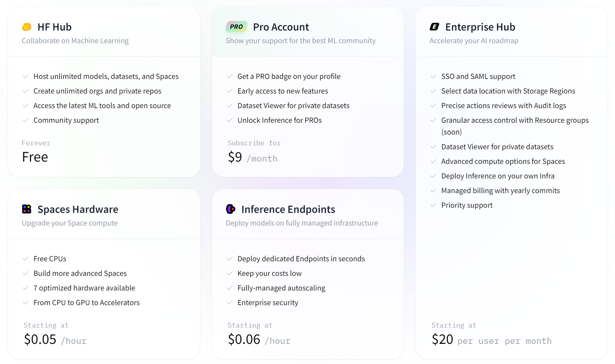Screen dimensions: 615x364
Task: Open the Inference Endpoints heading
Action: coord(288,209)
